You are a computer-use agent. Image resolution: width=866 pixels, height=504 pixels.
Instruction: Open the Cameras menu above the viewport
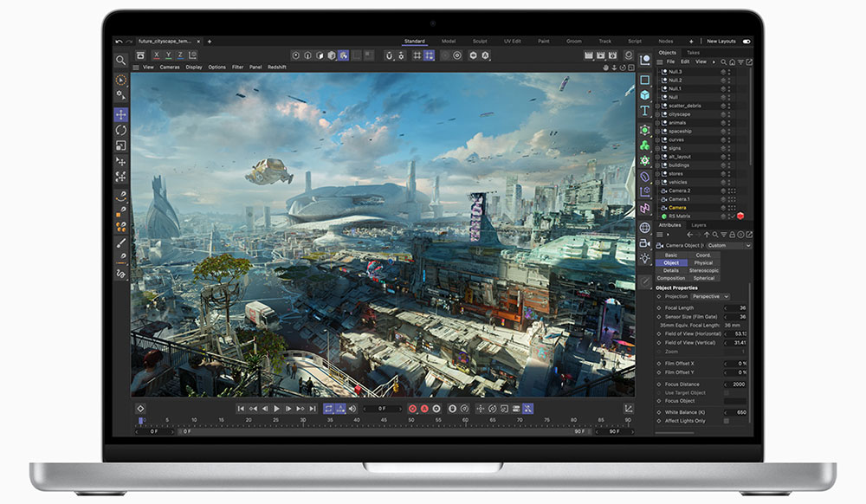170,66
